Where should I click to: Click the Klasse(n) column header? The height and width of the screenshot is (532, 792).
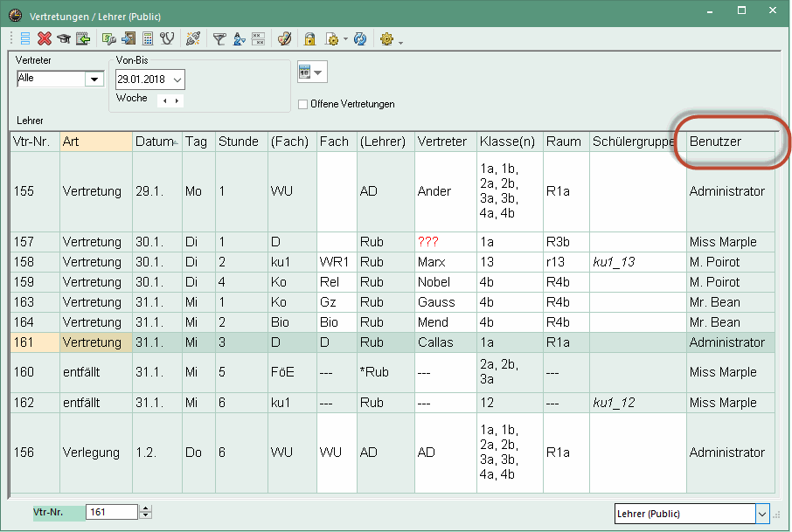click(x=510, y=142)
